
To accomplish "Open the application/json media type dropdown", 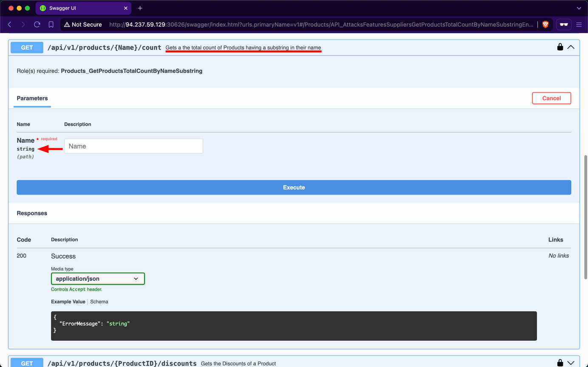I will click(98, 279).
